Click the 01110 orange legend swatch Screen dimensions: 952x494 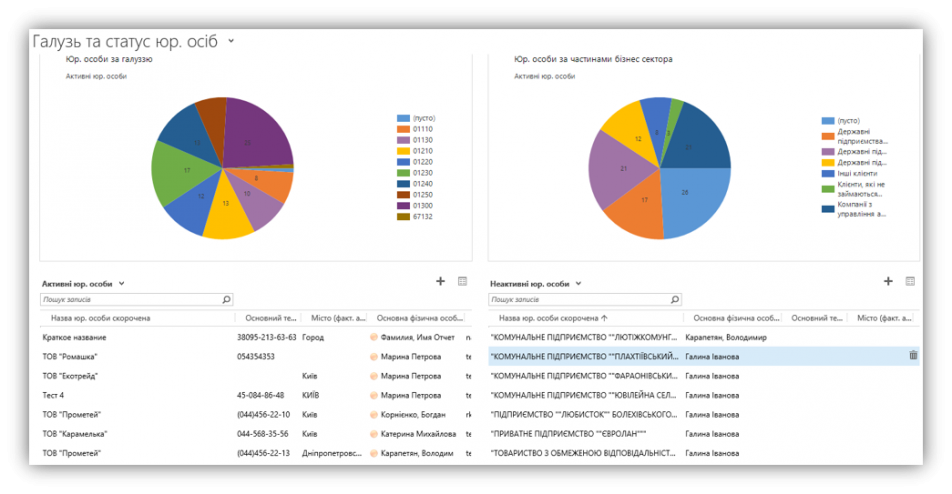(x=403, y=129)
